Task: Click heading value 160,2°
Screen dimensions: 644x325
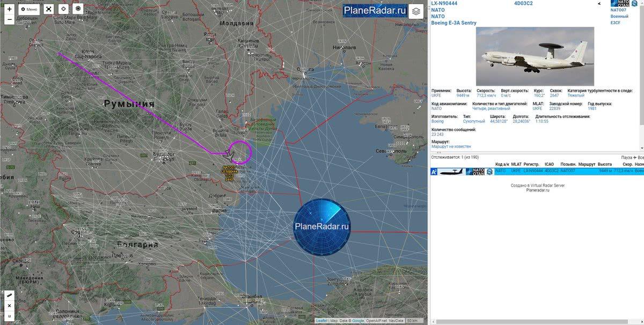Action: [539, 95]
